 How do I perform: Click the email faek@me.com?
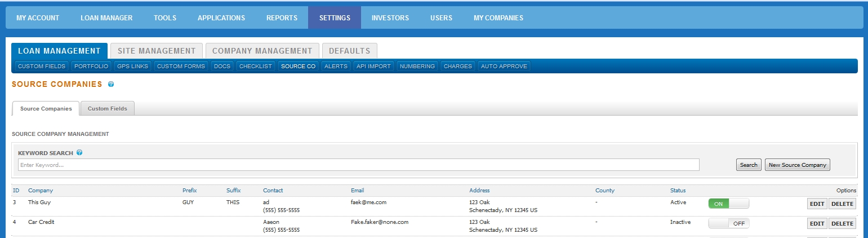(368, 201)
